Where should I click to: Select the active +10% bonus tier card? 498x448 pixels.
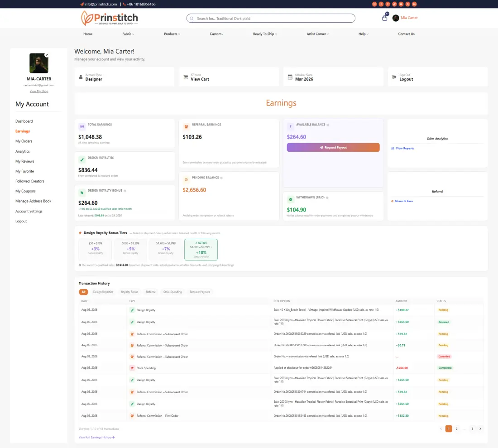(x=201, y=250)
